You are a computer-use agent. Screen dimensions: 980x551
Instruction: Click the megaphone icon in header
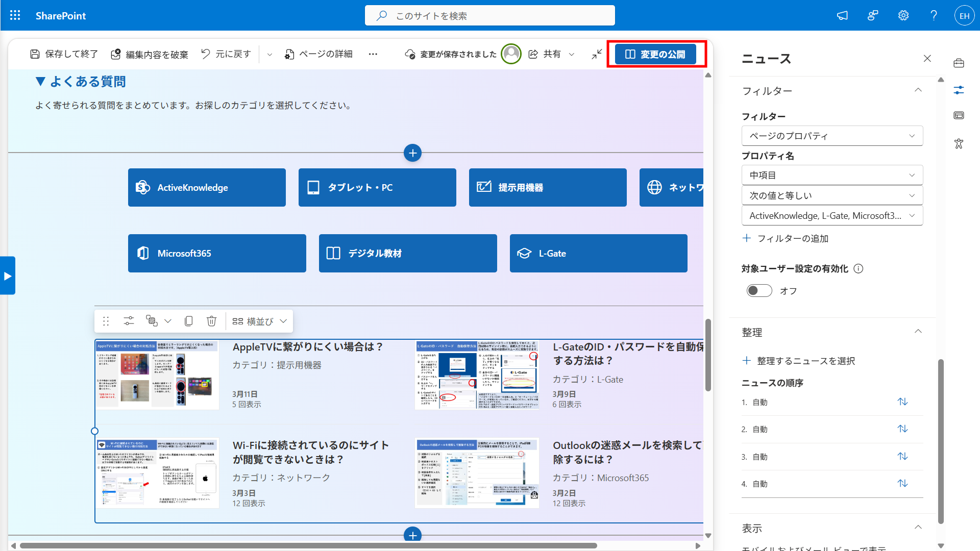[842, 15]
